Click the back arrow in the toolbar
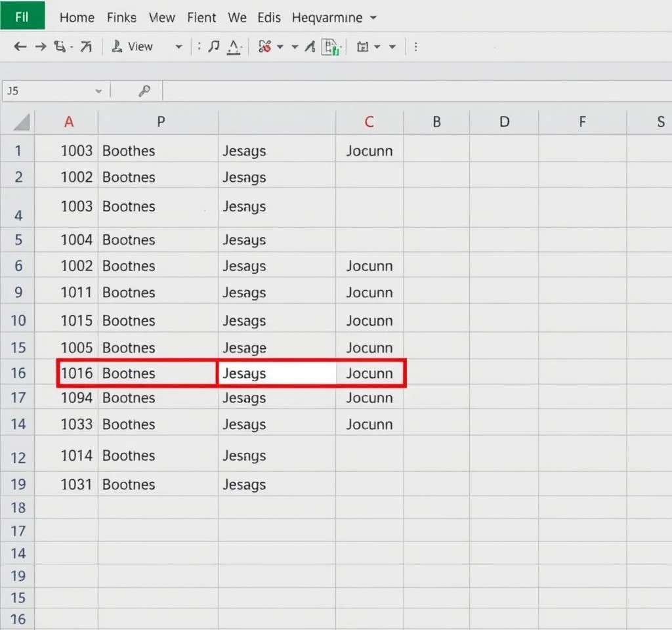Viewport: 672px width, 630px height. (x=20, y=47)
